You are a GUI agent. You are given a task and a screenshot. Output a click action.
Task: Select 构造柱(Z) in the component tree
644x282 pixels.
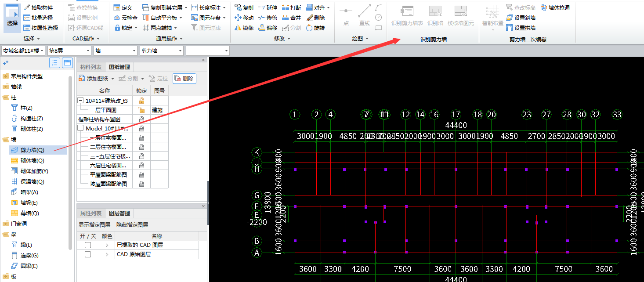click(27, 119)
